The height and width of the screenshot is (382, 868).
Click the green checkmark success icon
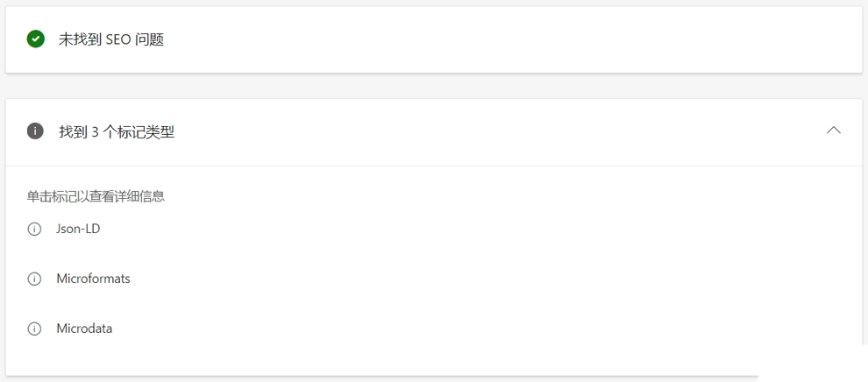tap(35, 39)
